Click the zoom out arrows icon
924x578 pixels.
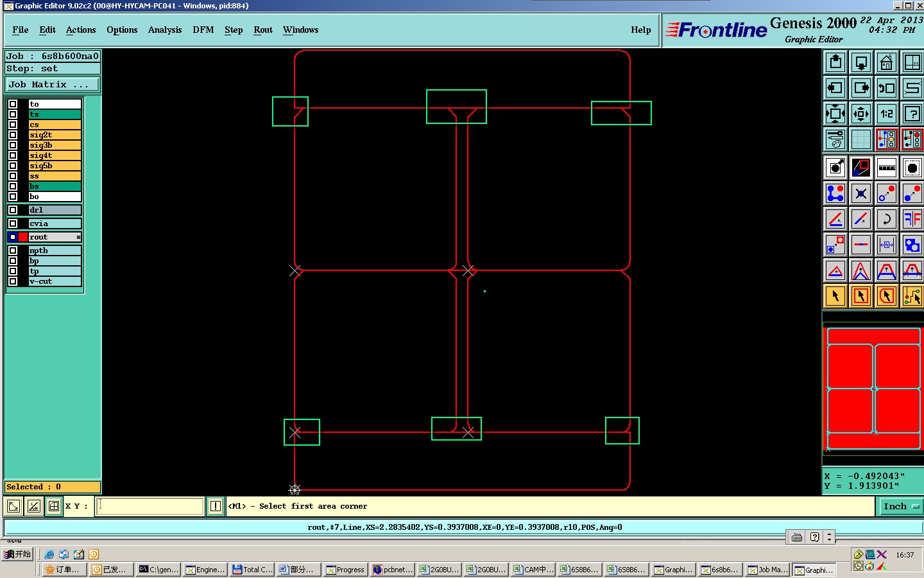(x=861, y=114)
